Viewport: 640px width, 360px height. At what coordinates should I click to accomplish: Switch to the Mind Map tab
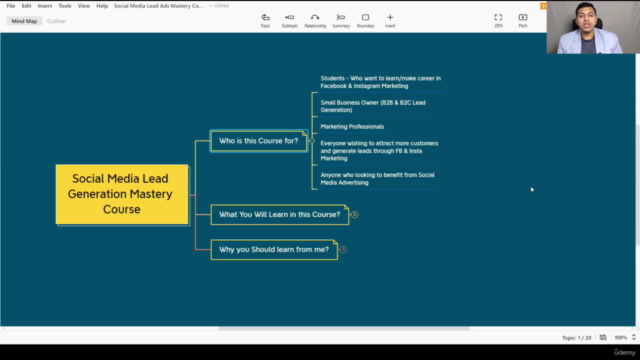pos(24,21)
